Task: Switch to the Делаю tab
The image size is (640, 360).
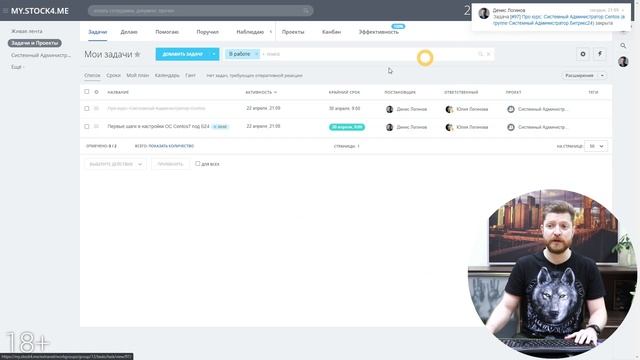Action: pyautogui.click(x=129, y=32)
